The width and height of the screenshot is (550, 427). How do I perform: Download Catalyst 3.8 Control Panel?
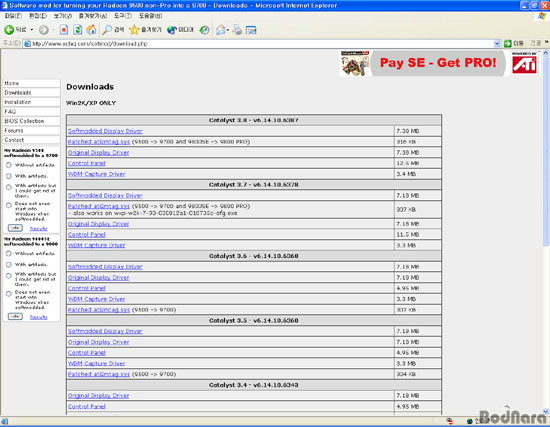tap(87, 164)
